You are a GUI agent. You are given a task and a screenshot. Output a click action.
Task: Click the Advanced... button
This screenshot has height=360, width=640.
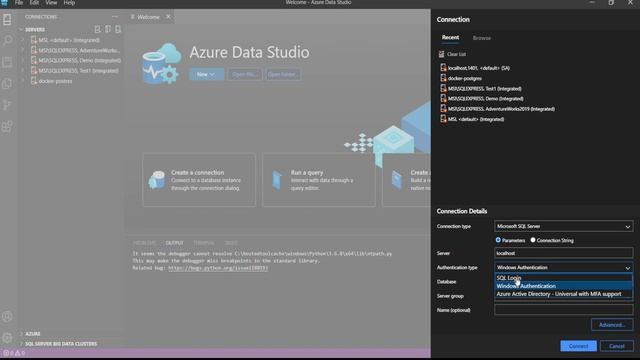(x=612, y=325)
